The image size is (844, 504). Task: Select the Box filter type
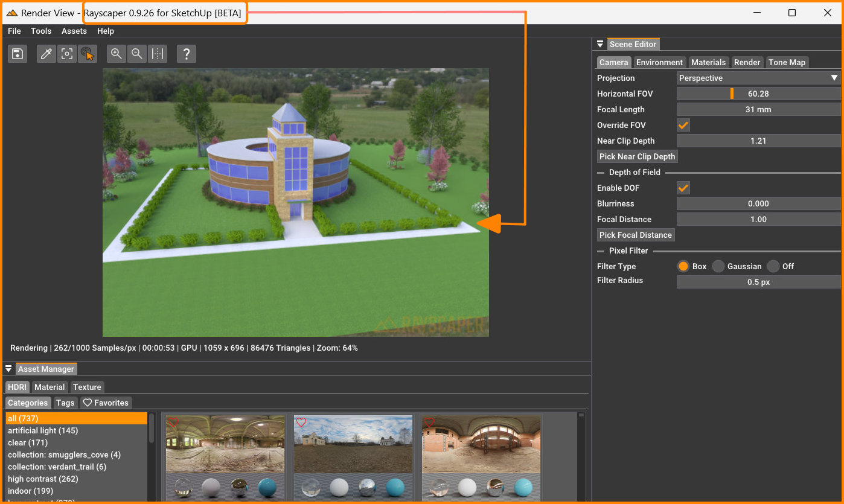683,266
